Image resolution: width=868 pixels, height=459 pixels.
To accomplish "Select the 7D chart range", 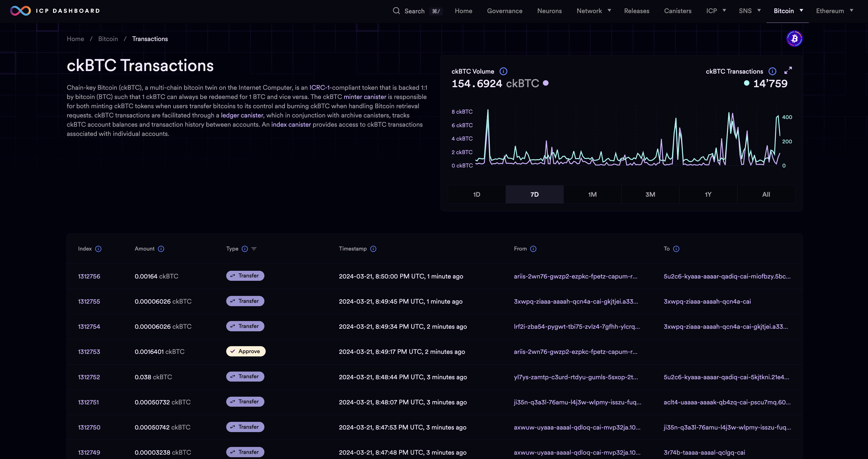I will [x=534, y=194].
